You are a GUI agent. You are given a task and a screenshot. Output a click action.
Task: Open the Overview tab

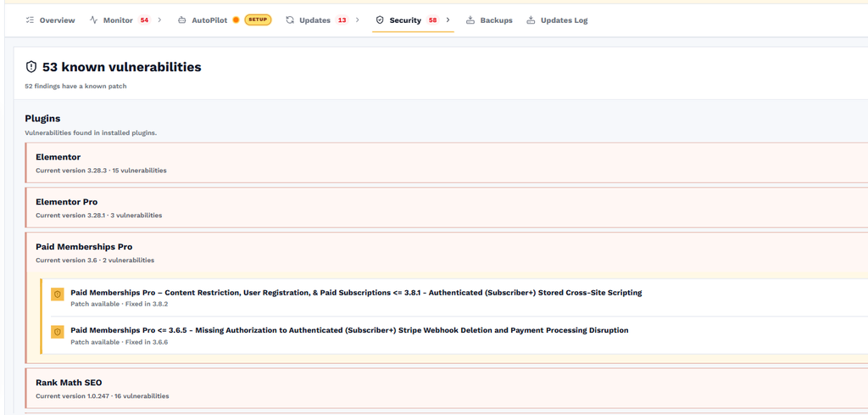pos(50,20)
